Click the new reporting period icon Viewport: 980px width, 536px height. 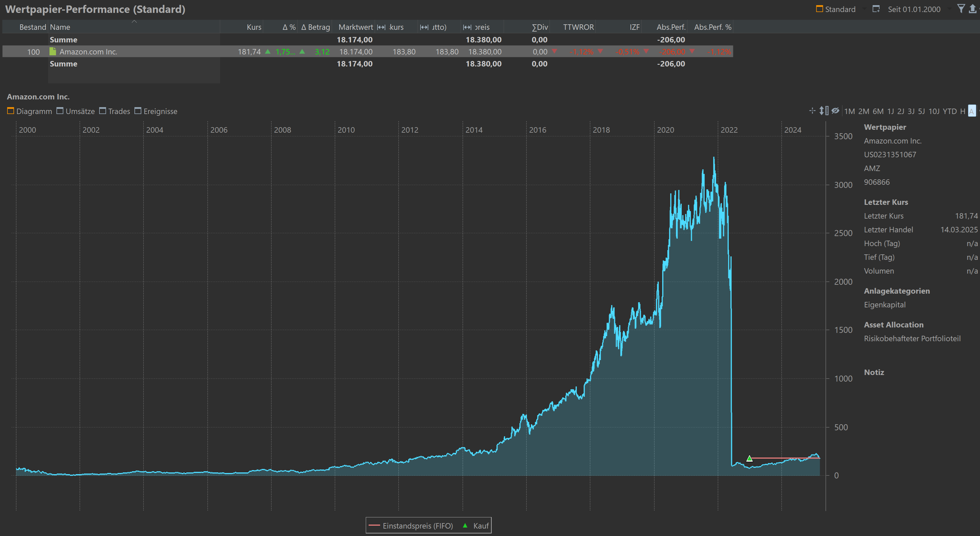(x=876, y=9)
